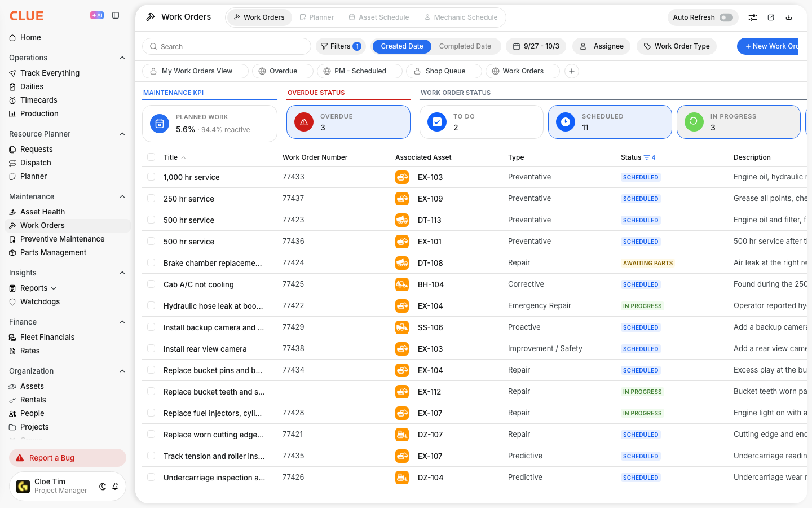
Task: Add a new saved view with plus icon
Action: click(x=572, y=71)
